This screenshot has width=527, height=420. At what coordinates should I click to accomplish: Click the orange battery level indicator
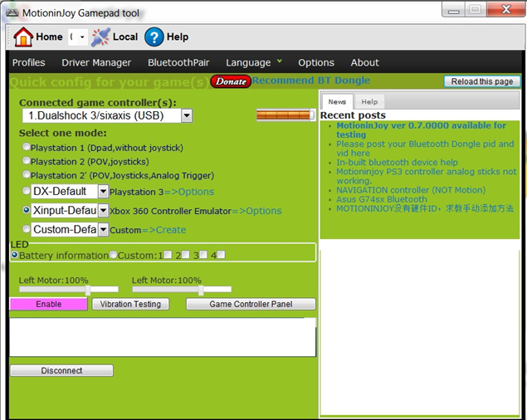coord(285,115)
